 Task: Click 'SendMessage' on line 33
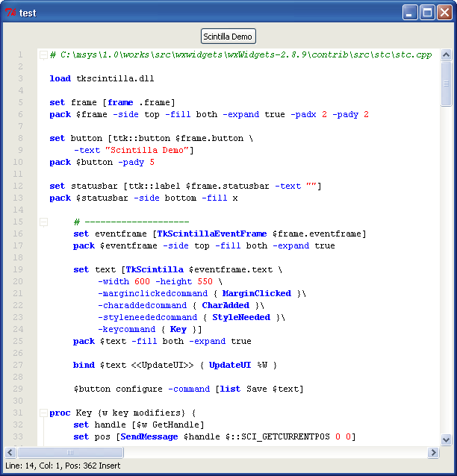click(x=149, y=437)
